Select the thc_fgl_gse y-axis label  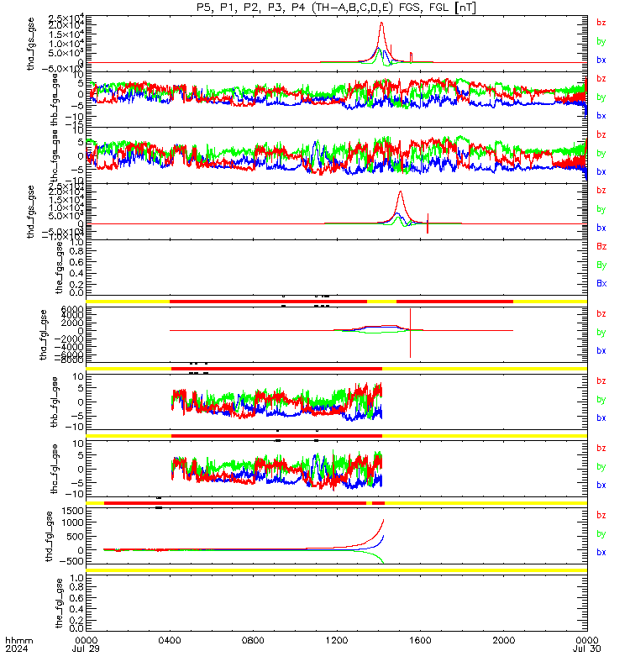(x=55, y=470)
